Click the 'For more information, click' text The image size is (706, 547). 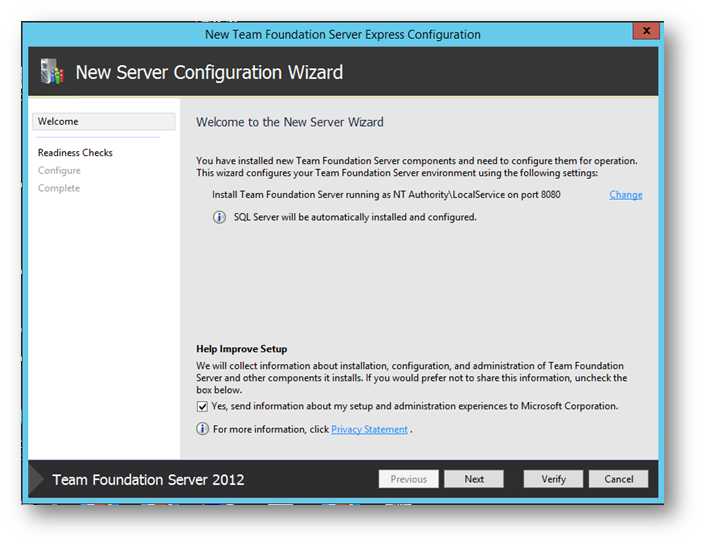point(271,429)
